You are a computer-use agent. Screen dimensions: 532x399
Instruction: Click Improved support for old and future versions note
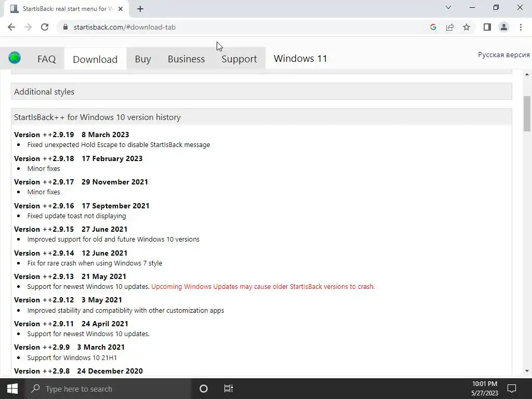113,239
